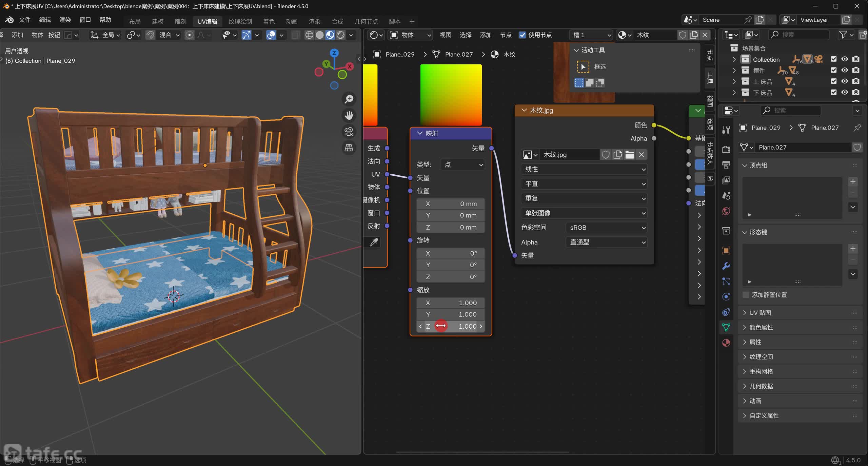Click the 添加 menu in node editor
This screenshot has height=466, width=868.
pyautogui.click(x=485, y=35)
